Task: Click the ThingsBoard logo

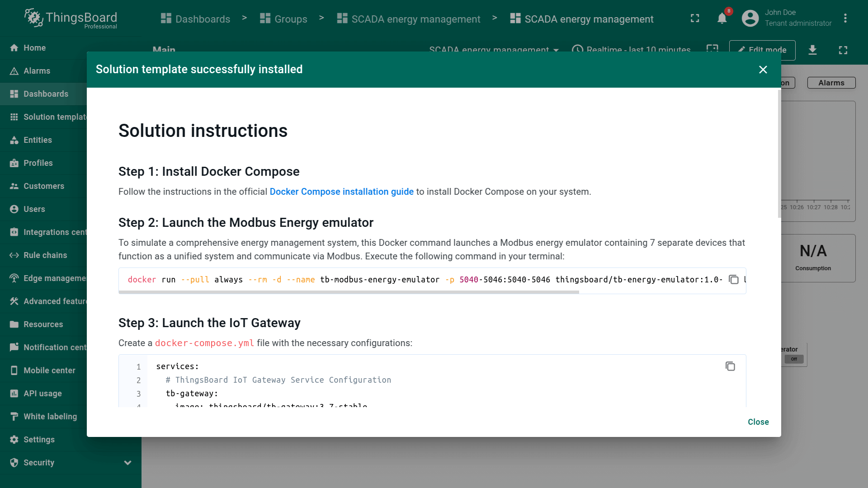Action: pyautogui.click(x=71, y=19)
